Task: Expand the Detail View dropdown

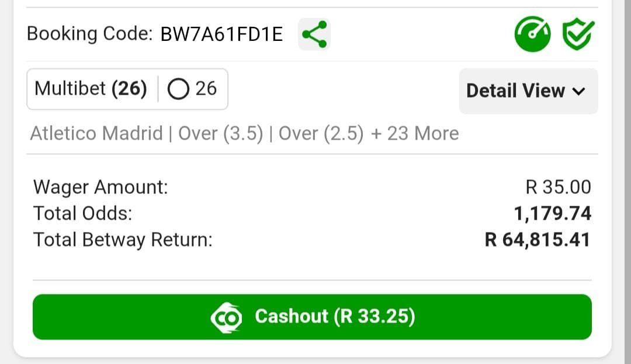Action: tap(528, 91)
